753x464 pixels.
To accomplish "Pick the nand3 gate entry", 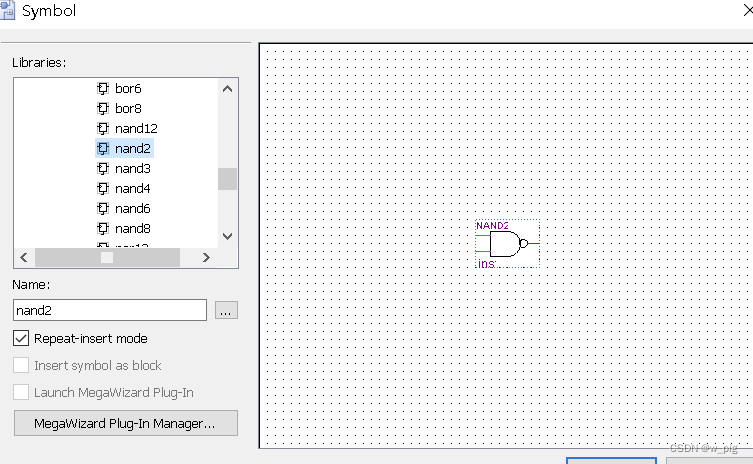I will click(133, 169).
